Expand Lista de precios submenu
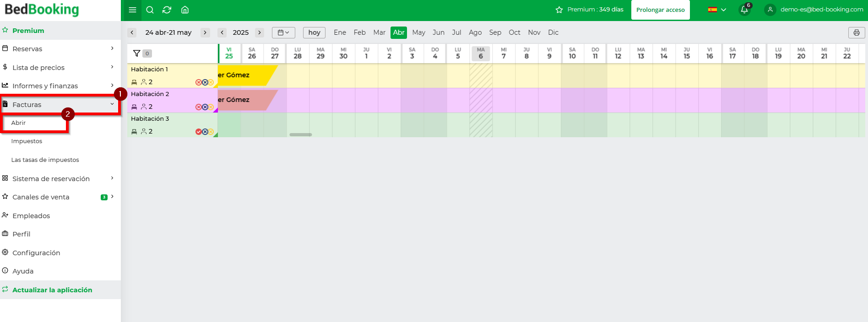This screenshot has height=322, width=868. pyautogui.click(x=112, y=67)
